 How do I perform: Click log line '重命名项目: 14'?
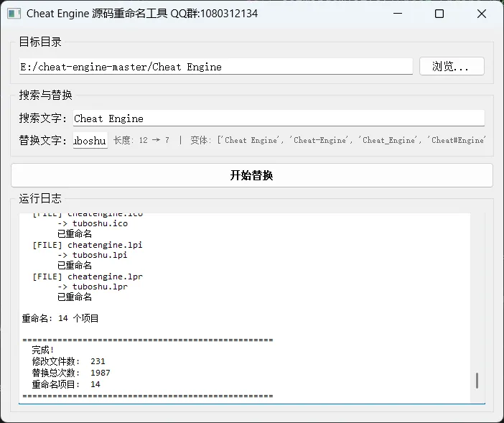tap(66, 384)
